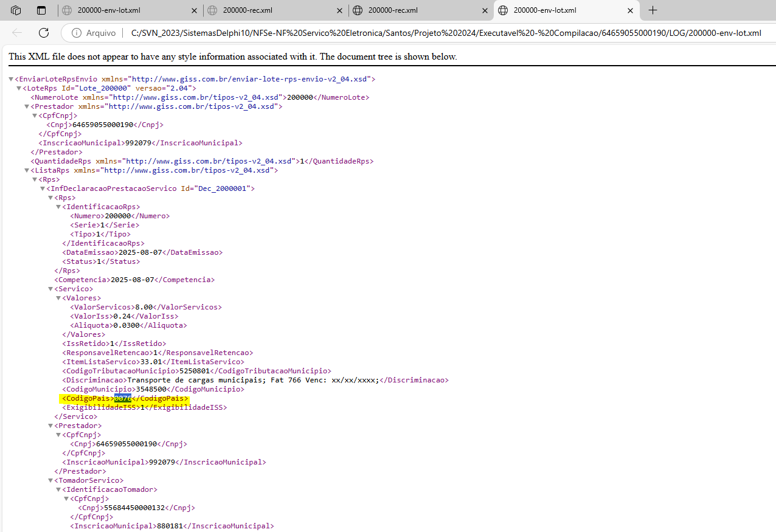Click the QuantidadeRps line
Screen dimensions: 776x532
point(202,161)
